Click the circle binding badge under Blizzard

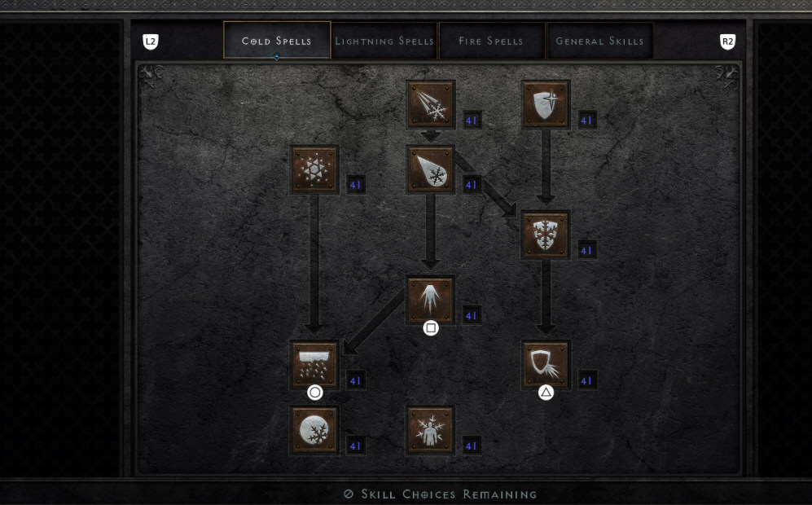315,393
